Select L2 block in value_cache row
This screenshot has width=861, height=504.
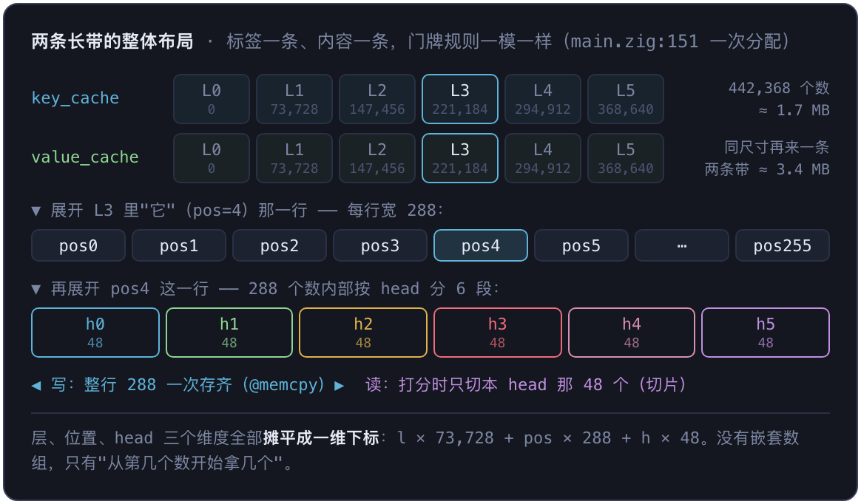377,158
